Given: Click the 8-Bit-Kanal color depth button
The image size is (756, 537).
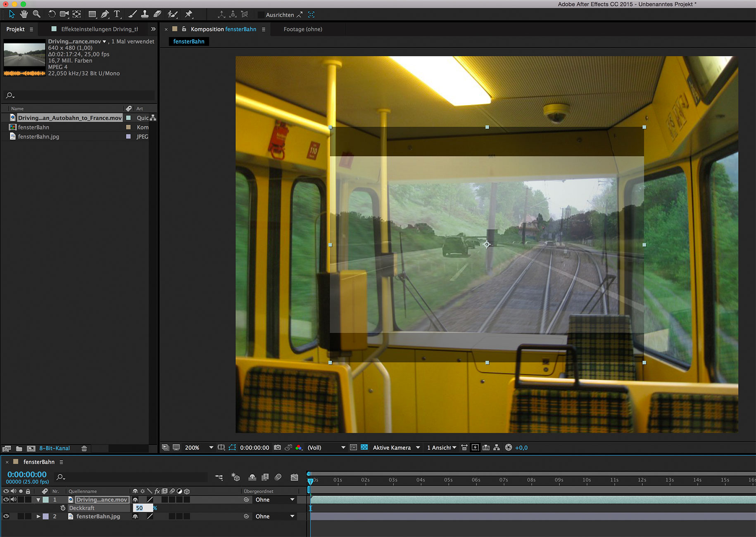Looking at the screenshot, I should tap(55, 448).
